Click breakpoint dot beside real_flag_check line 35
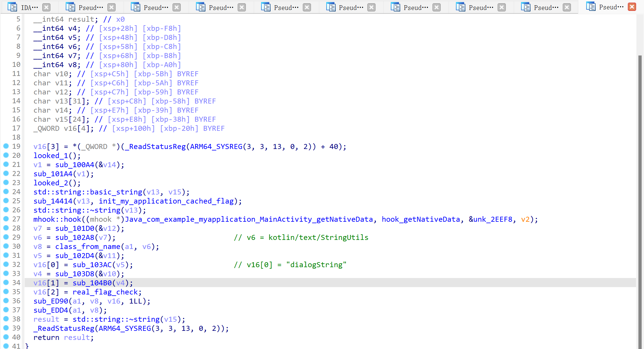 [x=6, y=292]
